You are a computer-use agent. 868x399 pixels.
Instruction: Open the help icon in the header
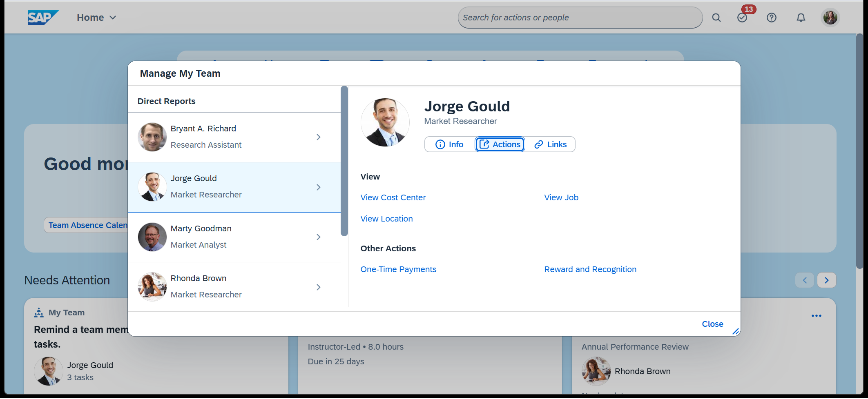(771, 17)
